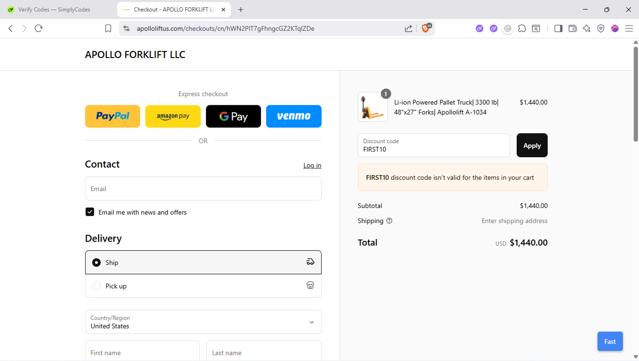Click first purple extension icon in toolbar
The image size is (639, 361).
[479, 29]
